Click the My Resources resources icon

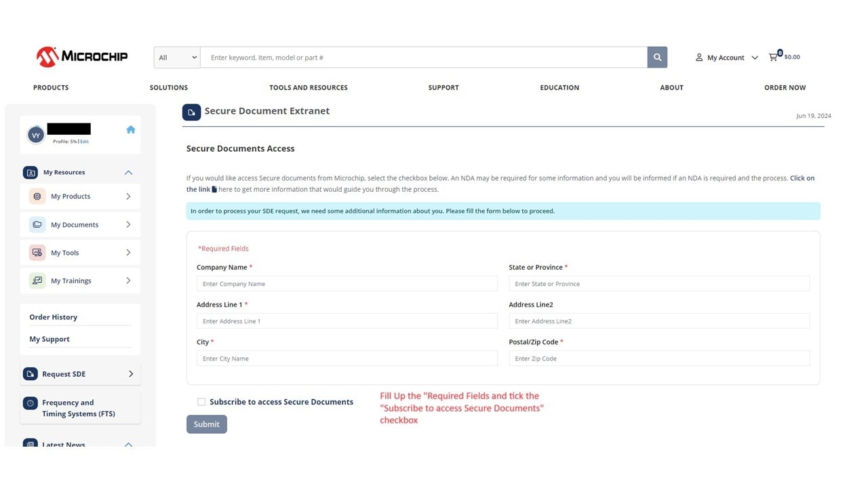pos(30,172)
